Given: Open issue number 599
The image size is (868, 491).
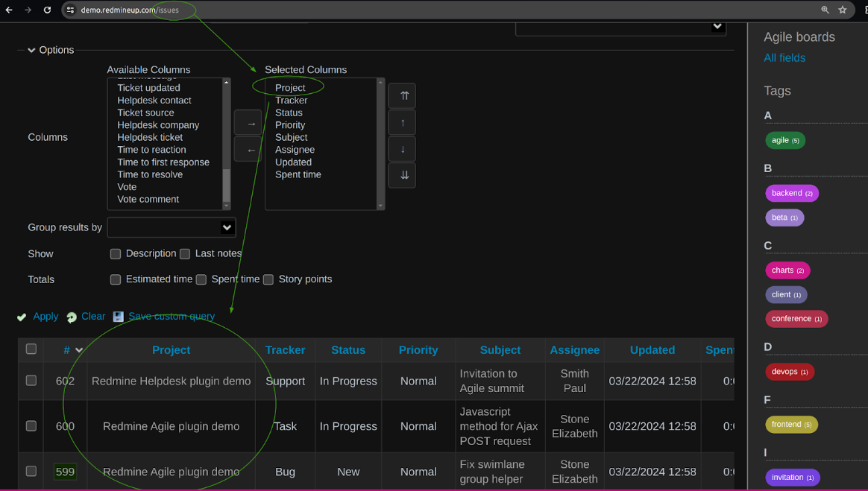Looking at the screenshot, I should click(65, 472).
